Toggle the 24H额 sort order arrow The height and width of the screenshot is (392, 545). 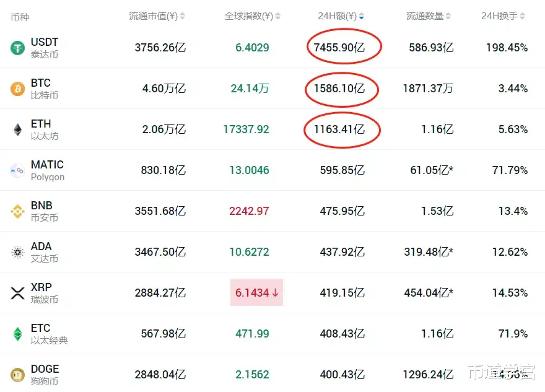pos(360,16)
